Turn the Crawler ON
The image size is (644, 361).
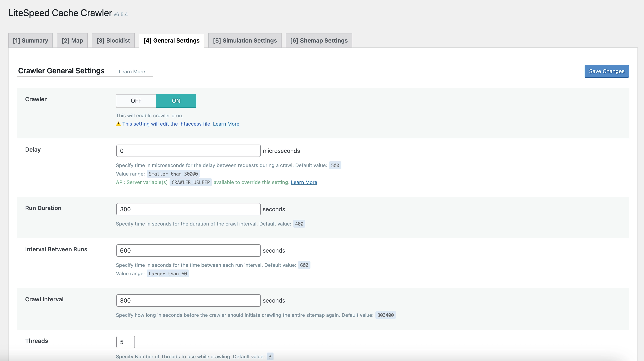(176, 101)
